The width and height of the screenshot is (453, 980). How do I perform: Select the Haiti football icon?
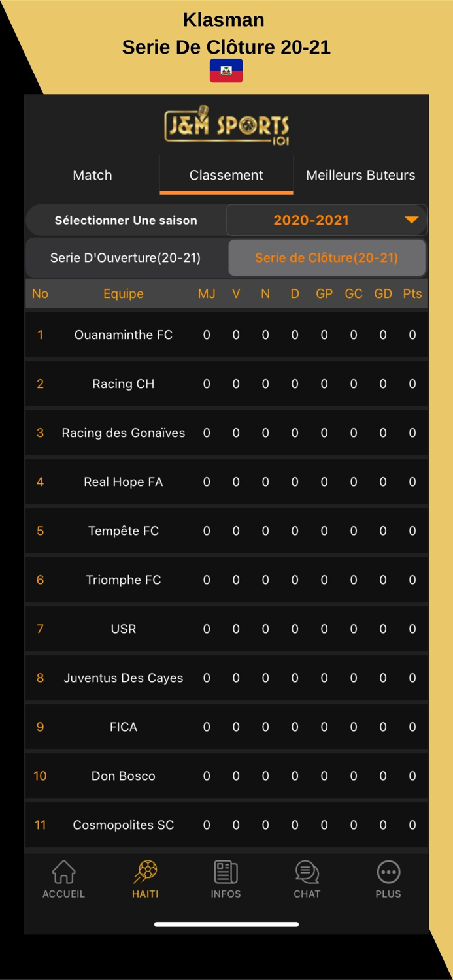click(x=145, y=879)
